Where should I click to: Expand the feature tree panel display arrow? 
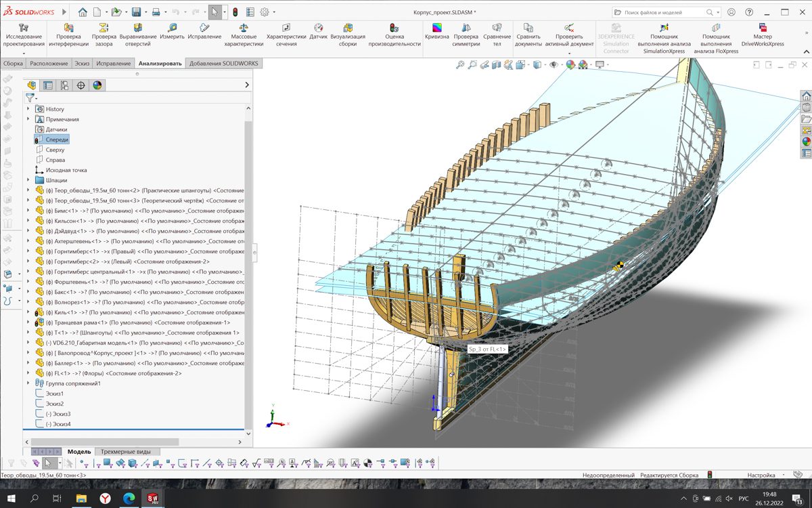tap(247, 85)
